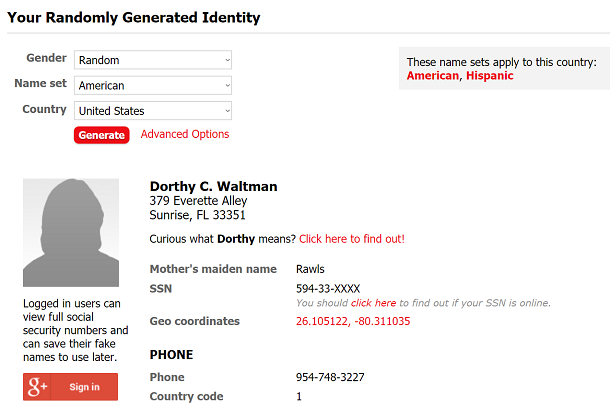The width and height of the screenshot is (610, 407).
Task: Click the Gender dropdown arrow chevron
Action: 228,60
